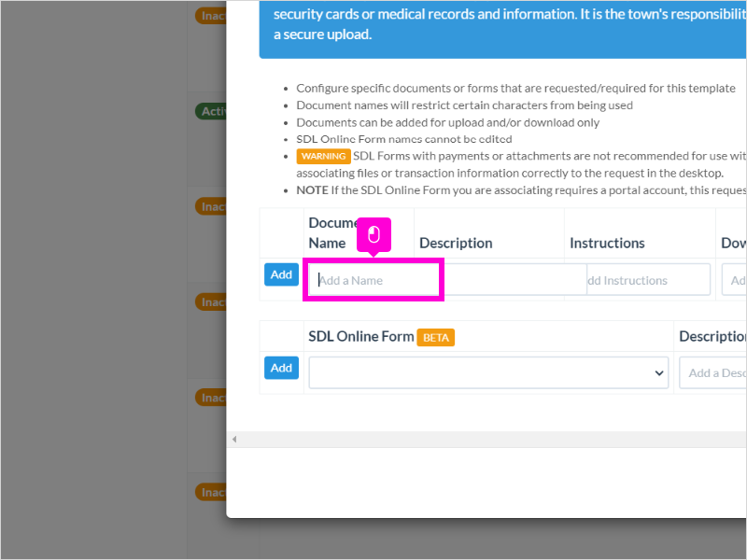Click the cut-off field under Download column
Screen dimensions: 747x560
pyautogui.click(x=735, y=280)
